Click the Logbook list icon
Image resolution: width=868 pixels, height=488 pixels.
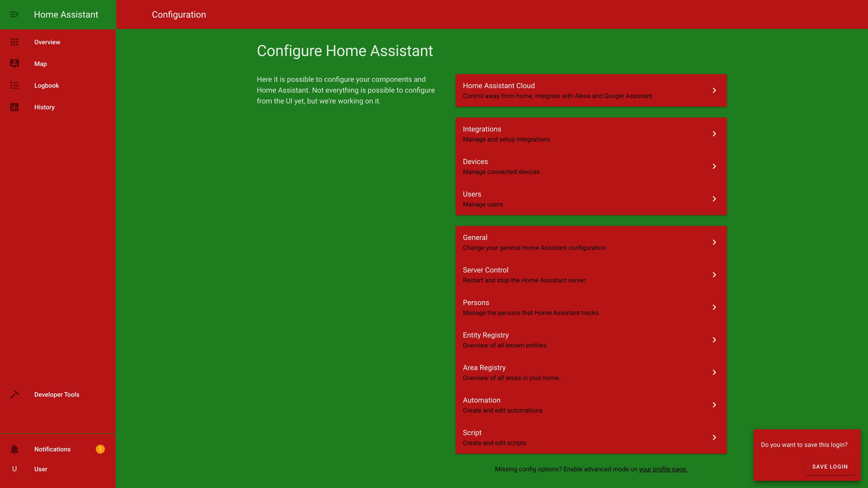point(14,85)
